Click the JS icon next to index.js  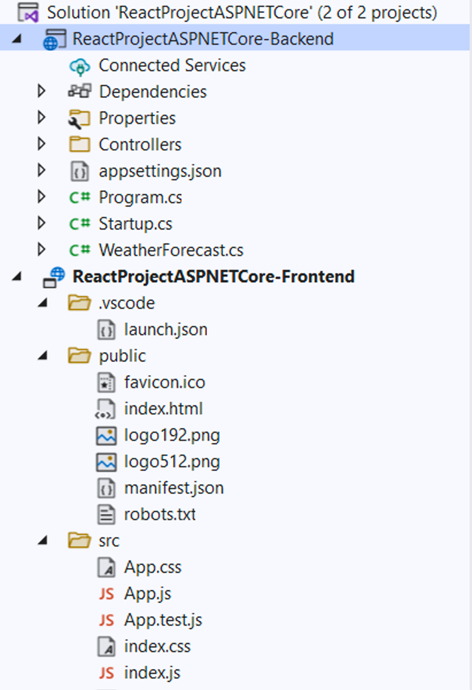coord(106,673)
